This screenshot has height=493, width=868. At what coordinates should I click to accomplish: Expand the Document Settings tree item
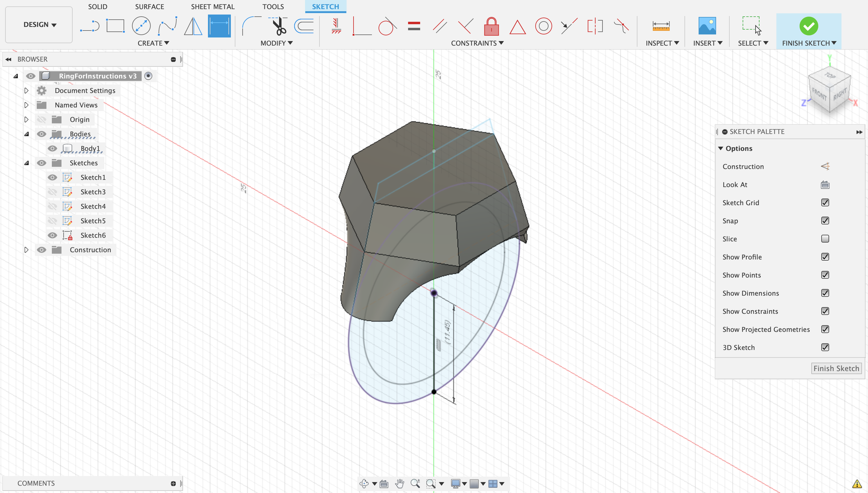point(26,90)
